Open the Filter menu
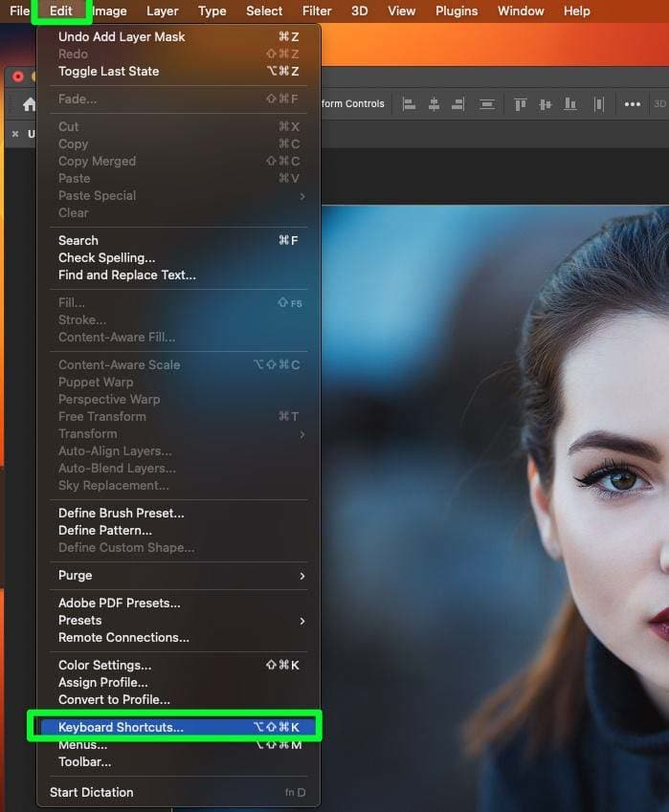The width and height of the screenshot is (669, 812). tap(317, 11)
